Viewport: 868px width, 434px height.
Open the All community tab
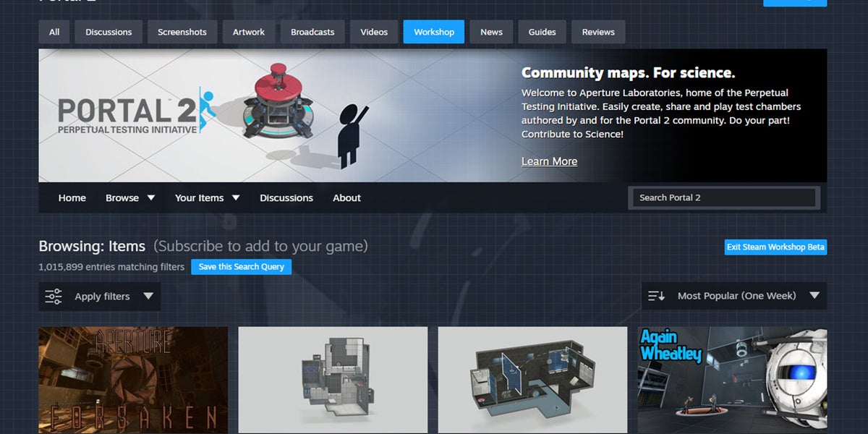tap(54, 32)
